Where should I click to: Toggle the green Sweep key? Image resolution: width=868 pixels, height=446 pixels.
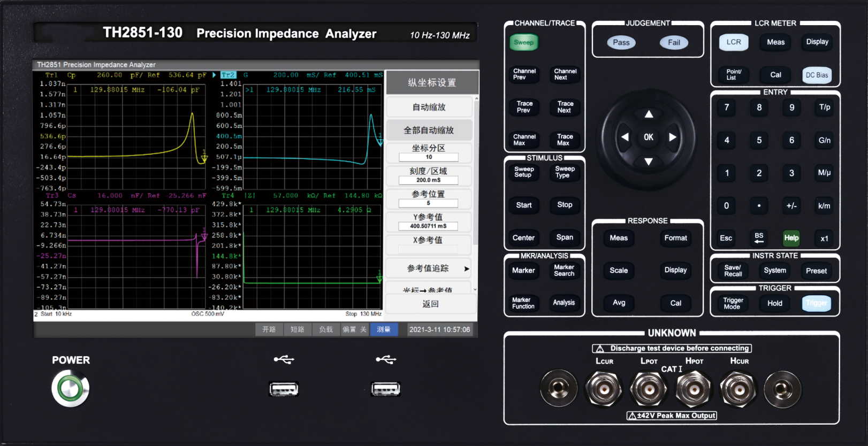(523, 42)
